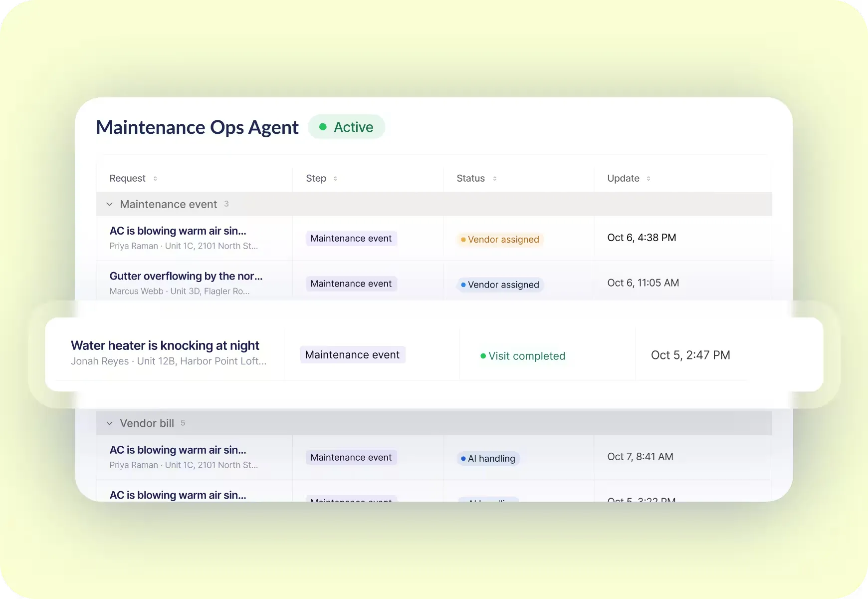Open Water heater is knocking at night request
Screen dimensions: 868x599
[165, 345]
